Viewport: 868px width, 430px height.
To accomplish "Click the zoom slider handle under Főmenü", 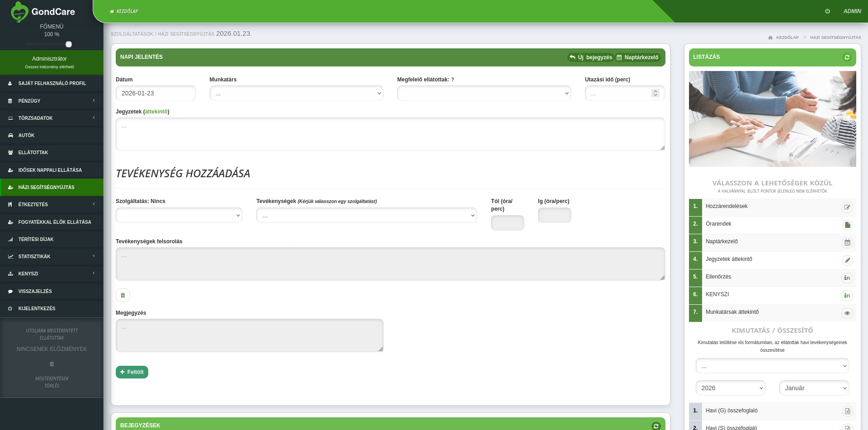I will [69, 44].
